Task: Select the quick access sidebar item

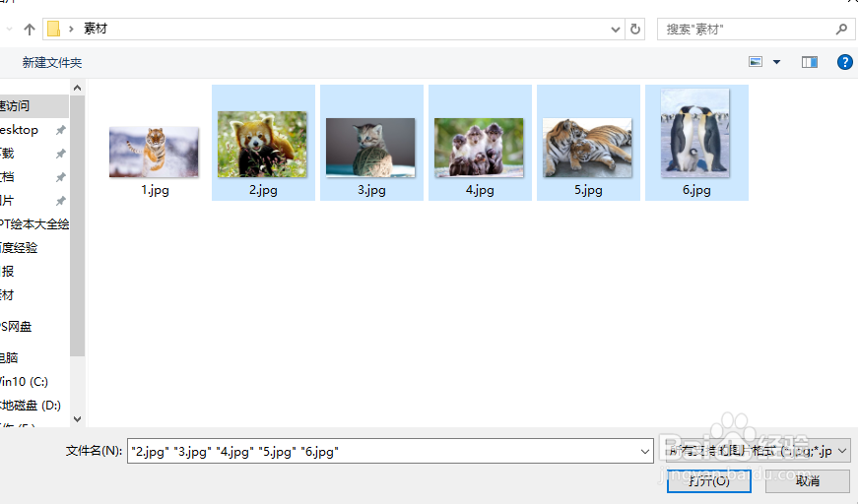Action: click(x=33, y=106)
